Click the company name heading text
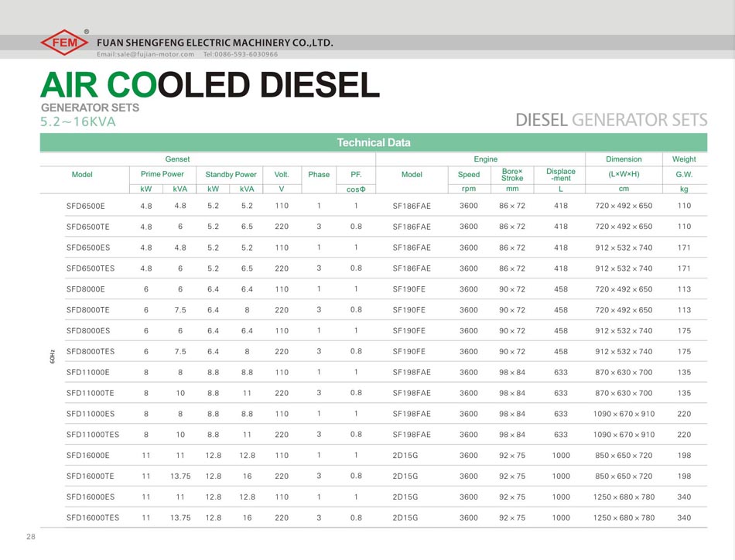The width and height of the screenshot is (735, 560). point(214,43)
